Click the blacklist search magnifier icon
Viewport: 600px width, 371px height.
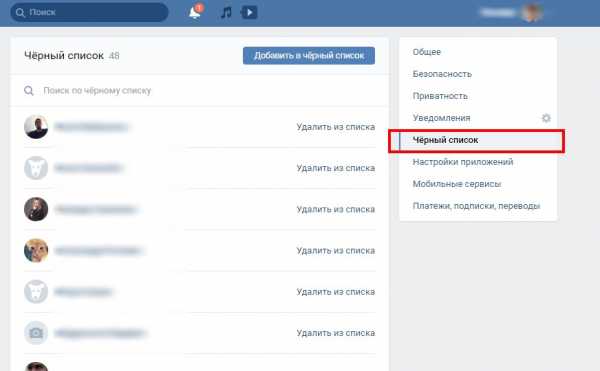(x=29, y=91)
